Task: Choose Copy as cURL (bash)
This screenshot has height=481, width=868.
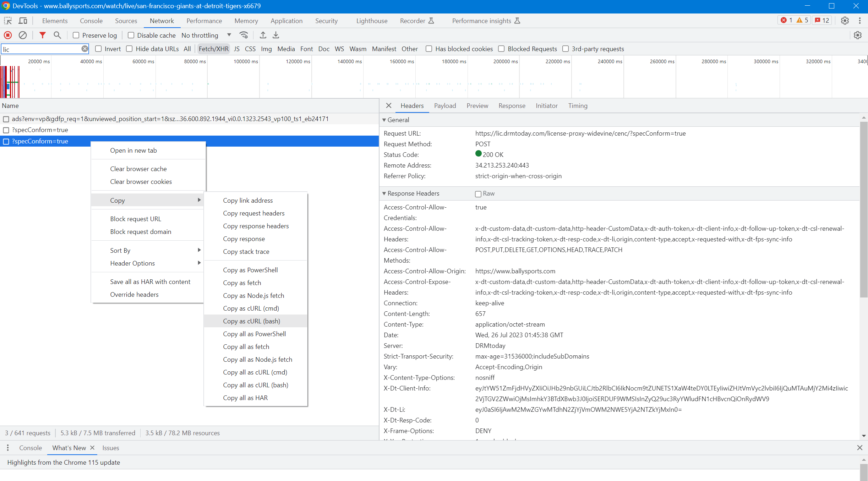Action: (x=251, y=321)
